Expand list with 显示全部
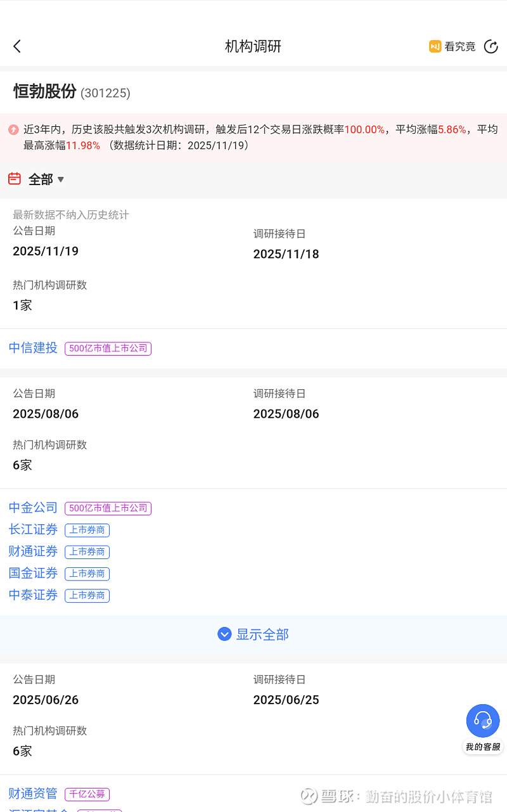The image size is (507, 812). tap(262, 635)
